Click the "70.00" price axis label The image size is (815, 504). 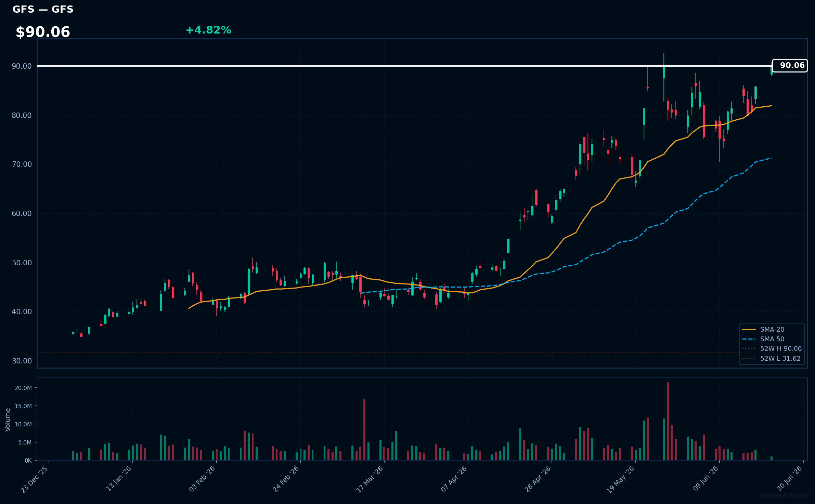pos(22,164)
